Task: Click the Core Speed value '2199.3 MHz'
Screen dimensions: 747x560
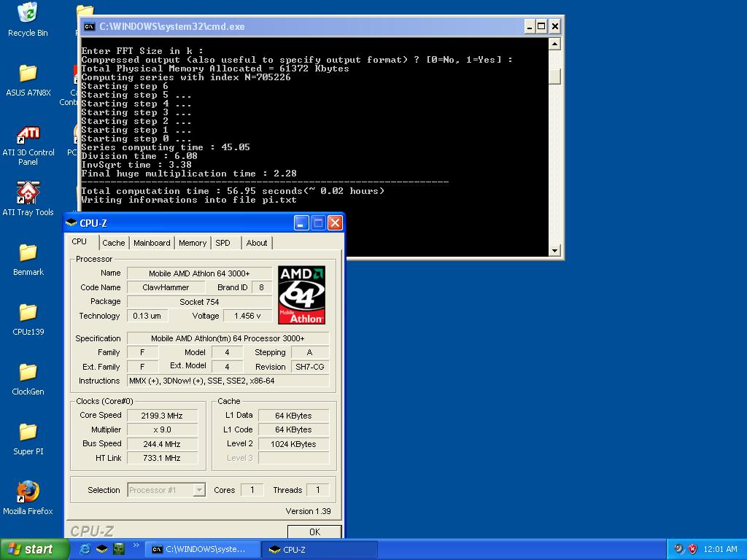Action: pos(162,416)
